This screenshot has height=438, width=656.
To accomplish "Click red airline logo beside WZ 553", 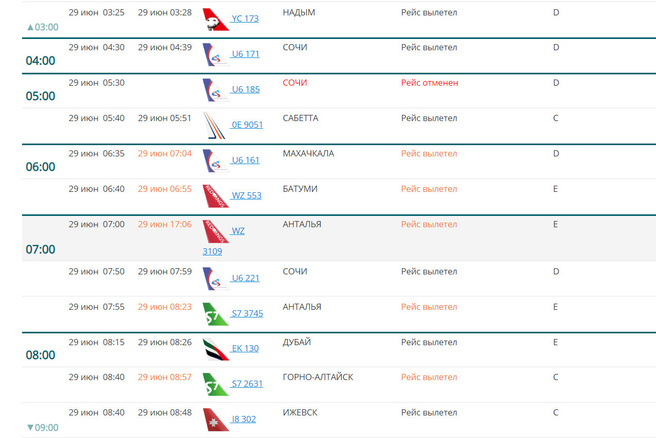I will pos(215,195).
